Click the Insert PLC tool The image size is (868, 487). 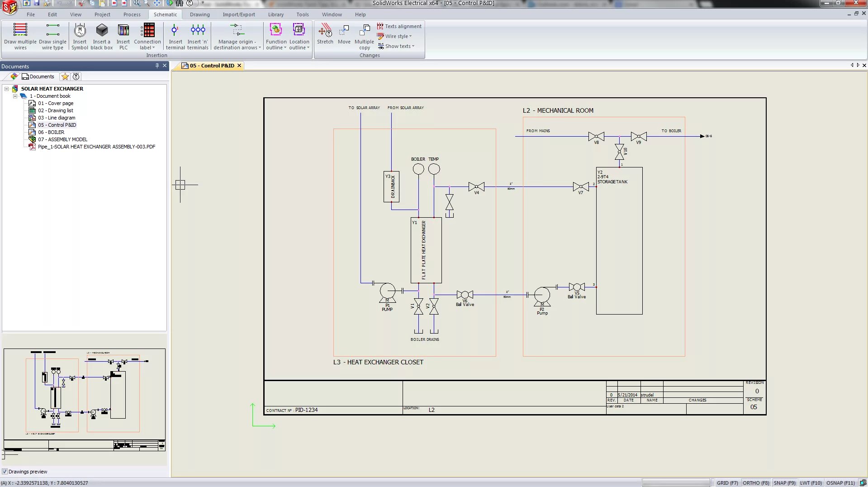123,36
